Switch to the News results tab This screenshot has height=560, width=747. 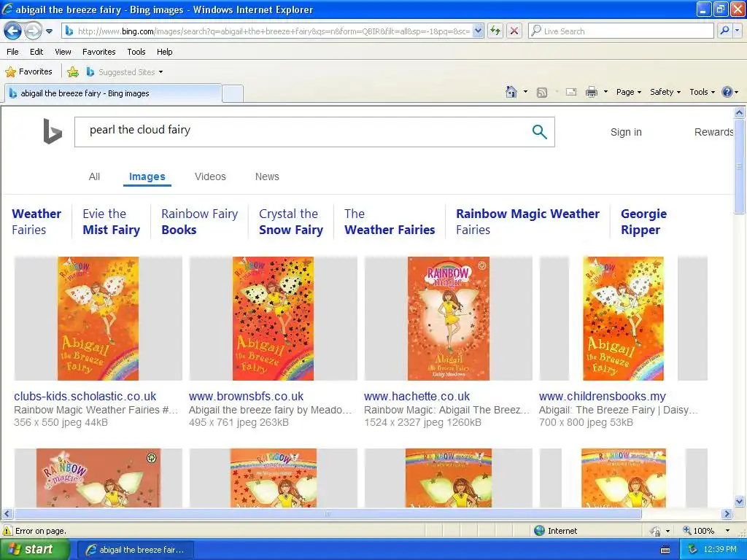point(267,176)
